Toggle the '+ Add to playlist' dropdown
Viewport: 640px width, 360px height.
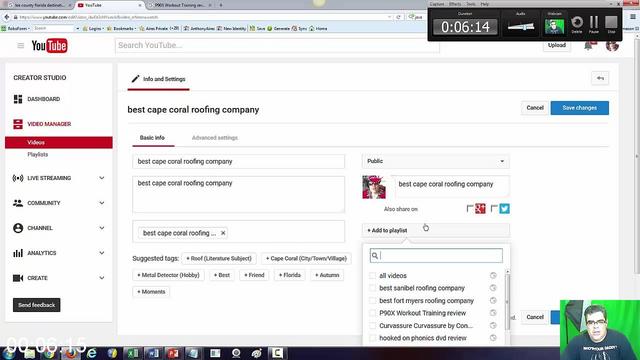[x=436, y=231]
